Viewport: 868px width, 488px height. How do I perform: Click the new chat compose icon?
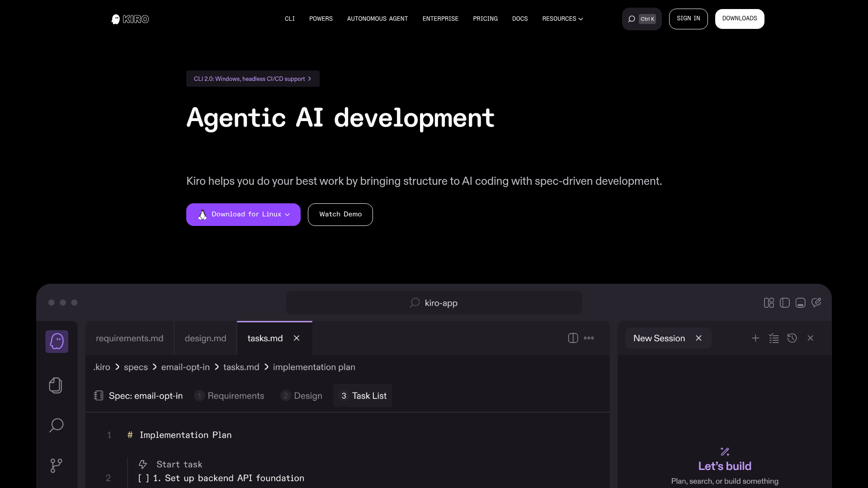click(816, 302)
